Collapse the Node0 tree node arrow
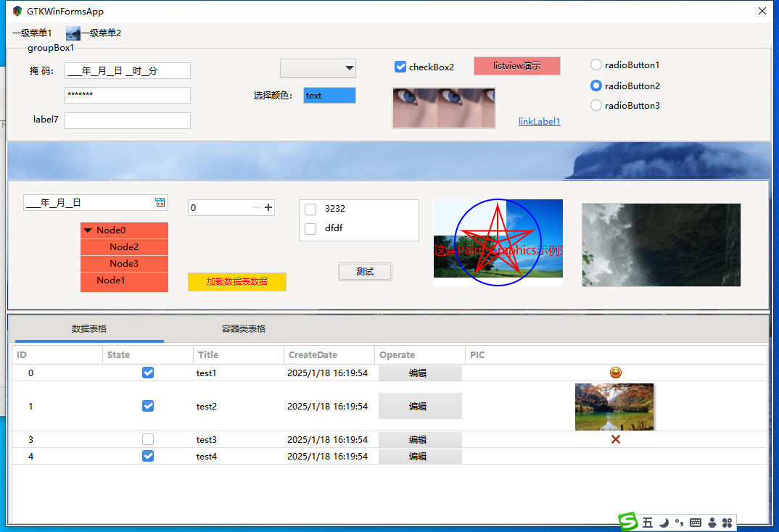Viewport: 779px width, 532px height. click(x=88, y=230)
